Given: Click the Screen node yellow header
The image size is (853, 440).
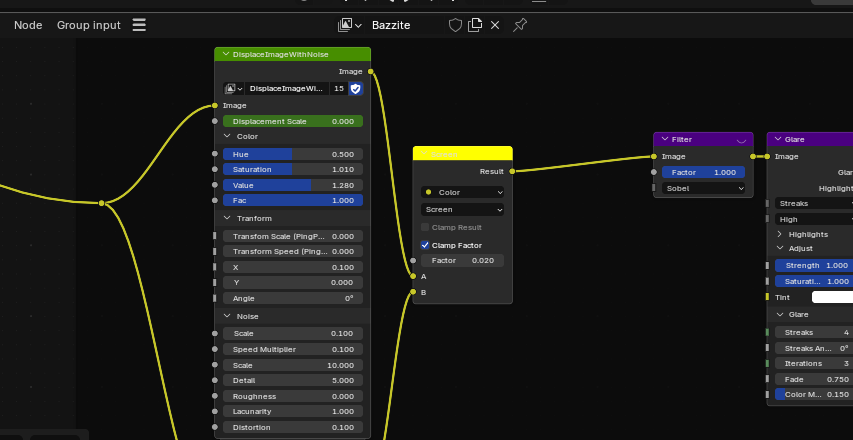Looking at the screenshot, I should [462, 153].
